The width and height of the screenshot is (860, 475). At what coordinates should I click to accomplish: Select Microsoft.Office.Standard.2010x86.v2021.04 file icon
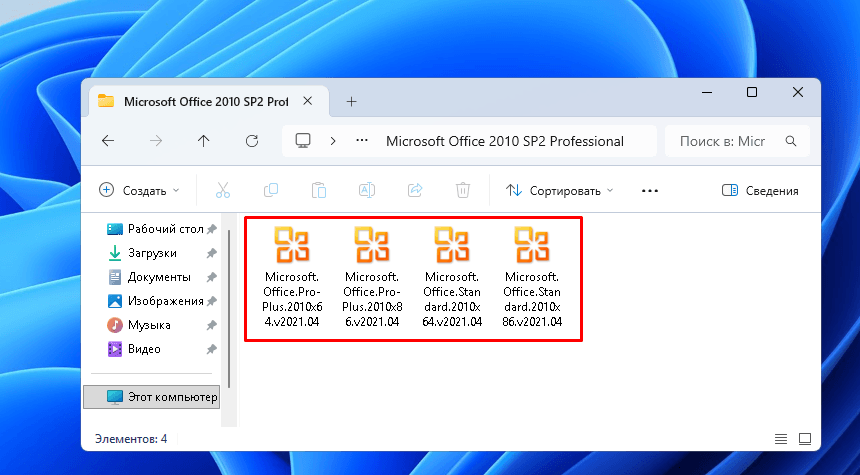(x=532, y=245)
